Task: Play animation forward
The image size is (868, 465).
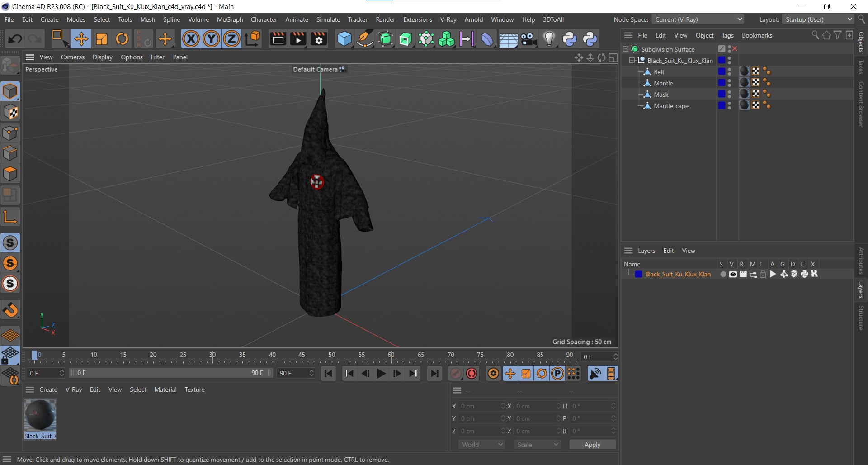Action: pyautogui.click(x=381, y=374)
